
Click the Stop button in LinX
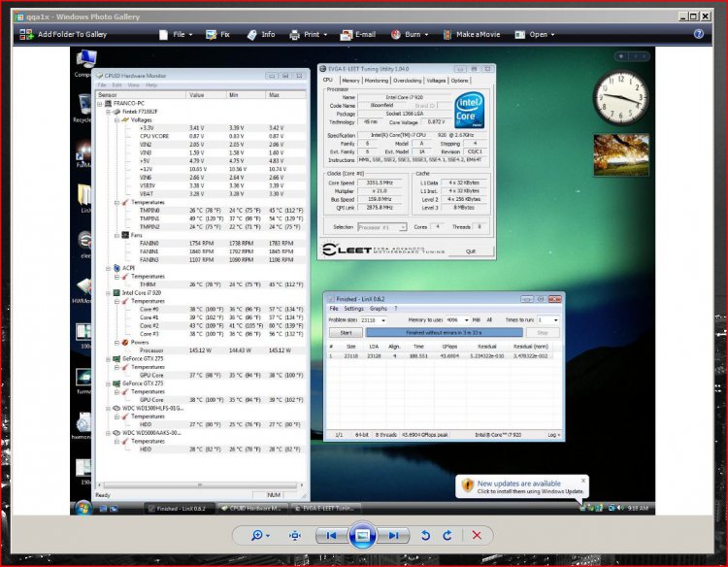click(543, 333)
